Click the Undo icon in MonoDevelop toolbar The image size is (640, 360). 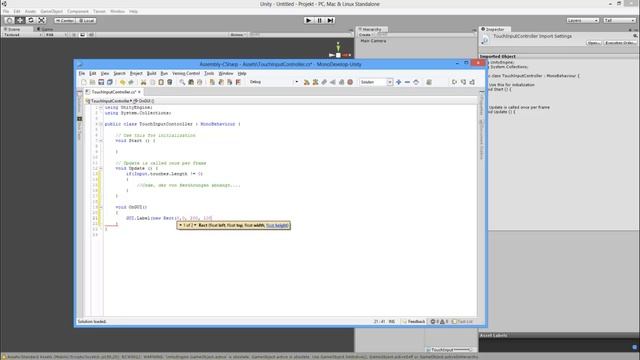pyautogui.click(x=122, y=82)
